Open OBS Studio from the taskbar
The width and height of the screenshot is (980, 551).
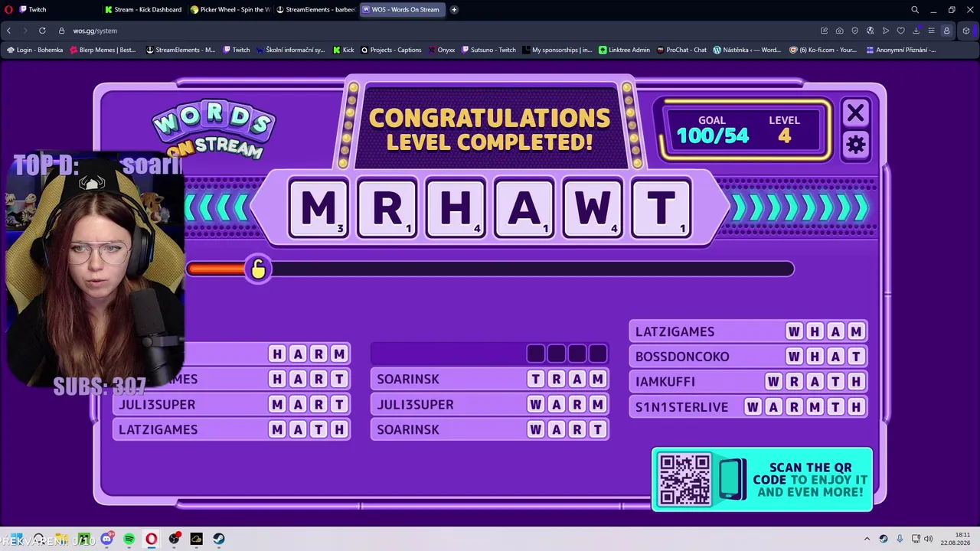pyautogui.click(x=175, y=539)
